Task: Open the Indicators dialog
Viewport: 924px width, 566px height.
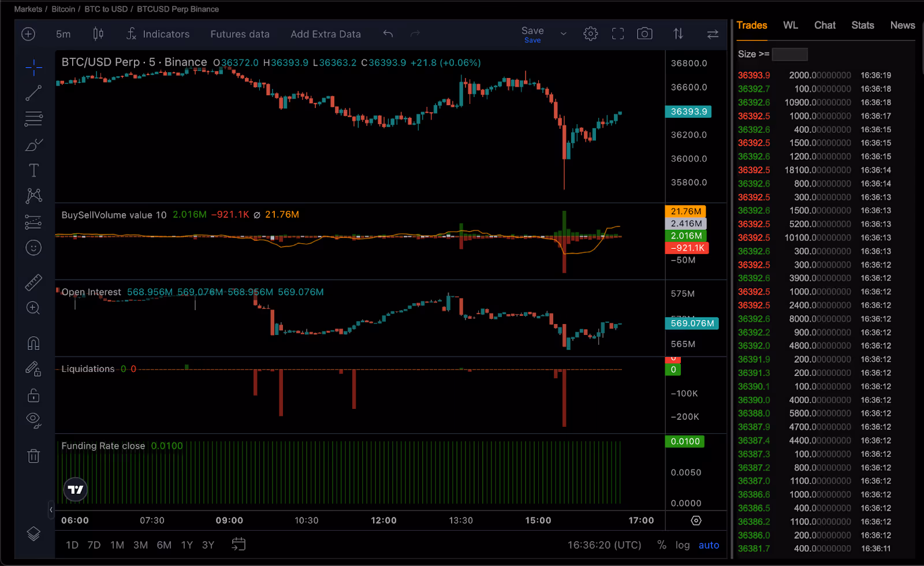Action: [158, 33]
